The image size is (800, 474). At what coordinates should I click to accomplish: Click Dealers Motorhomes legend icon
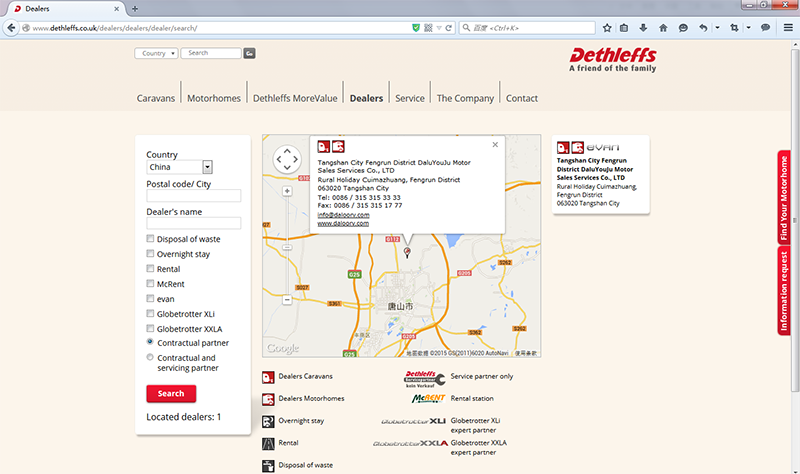(268, 399)
